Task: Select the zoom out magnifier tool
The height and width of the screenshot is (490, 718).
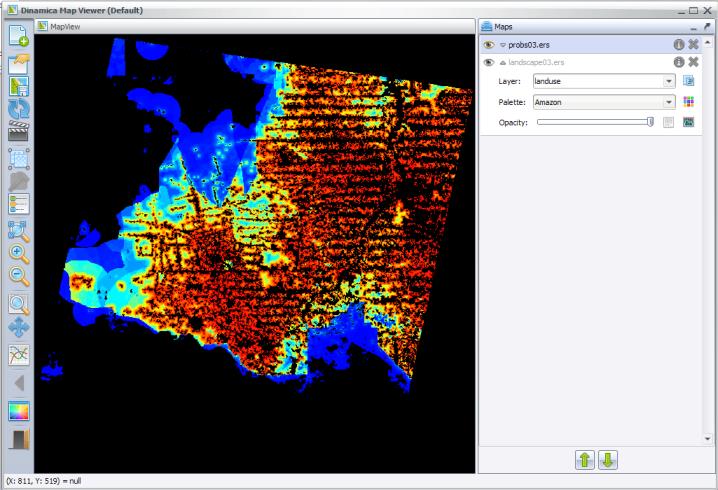Action: point(19,277)
